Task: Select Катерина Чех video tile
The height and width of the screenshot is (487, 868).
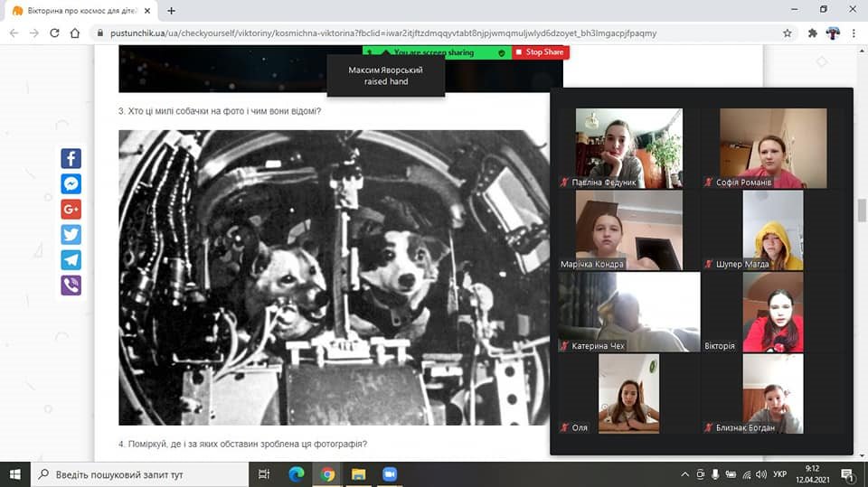Action: pyautogui.click(x=629, y=312)
